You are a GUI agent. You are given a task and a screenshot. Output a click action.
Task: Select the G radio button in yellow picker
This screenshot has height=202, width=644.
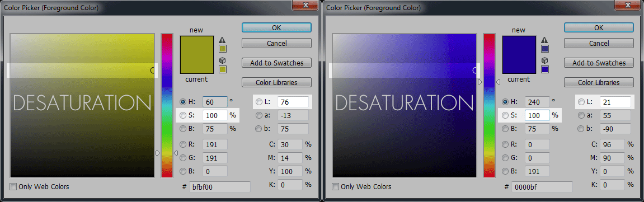182,158
